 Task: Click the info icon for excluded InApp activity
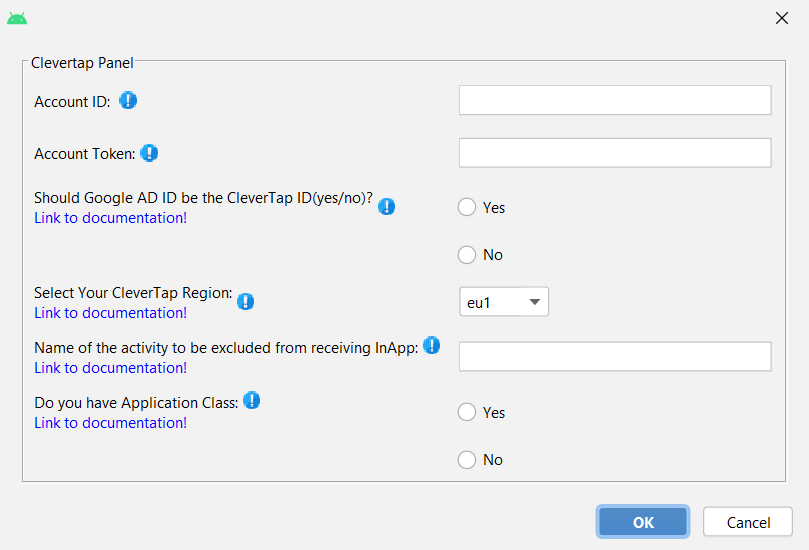(x=432, y=345)
